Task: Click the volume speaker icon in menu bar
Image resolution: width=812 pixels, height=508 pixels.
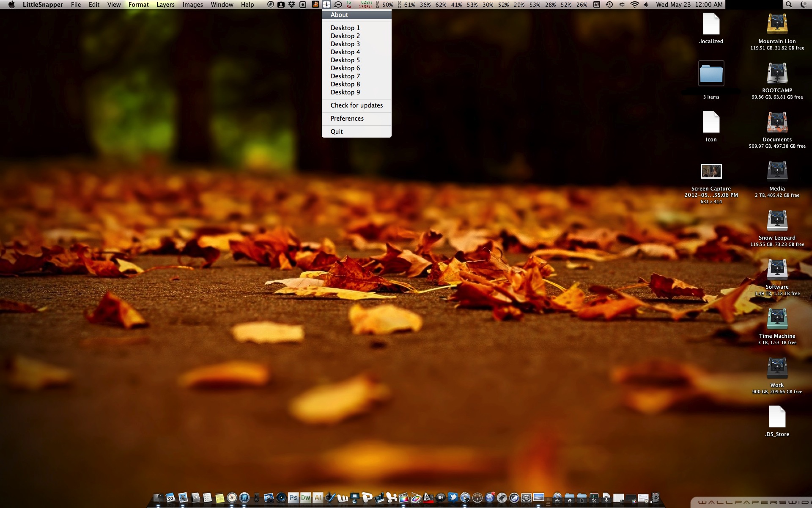Action: tap(646, 5)
